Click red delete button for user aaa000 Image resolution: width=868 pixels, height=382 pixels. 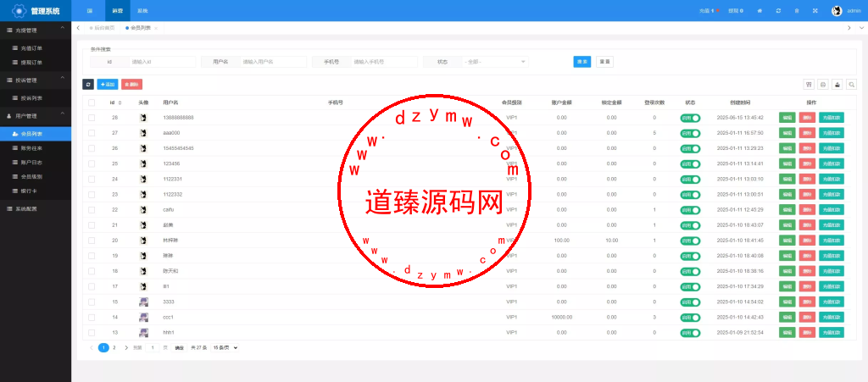click(807, 133)
